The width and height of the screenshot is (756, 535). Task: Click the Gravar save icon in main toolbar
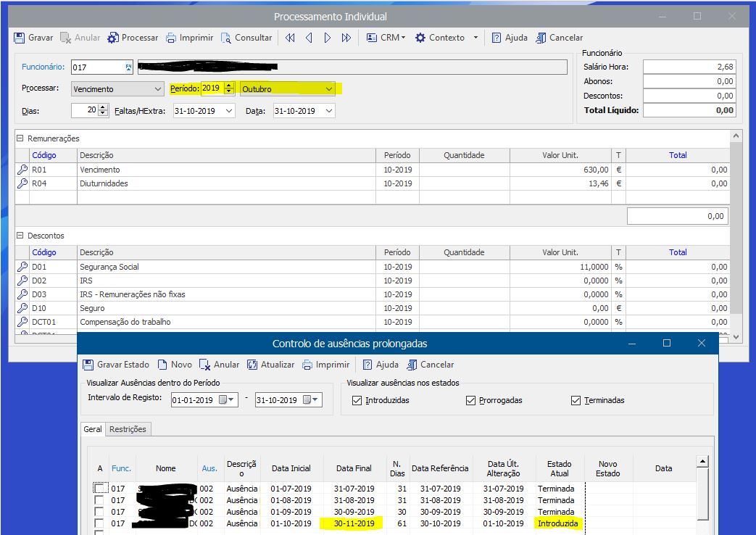[x=20, y=38]
